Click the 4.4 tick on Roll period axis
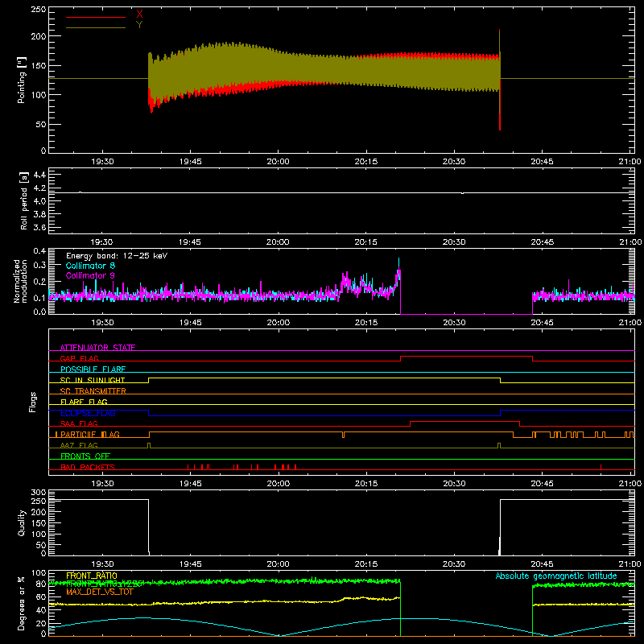This screenshot has height=644, width=644. point(39,175)
